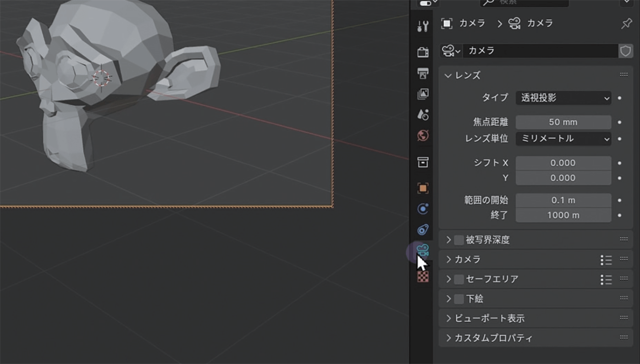The image size is (640, 364).
Task: Click the 焦点距離 field showing 50 mm
Action: tap(563, 122)
